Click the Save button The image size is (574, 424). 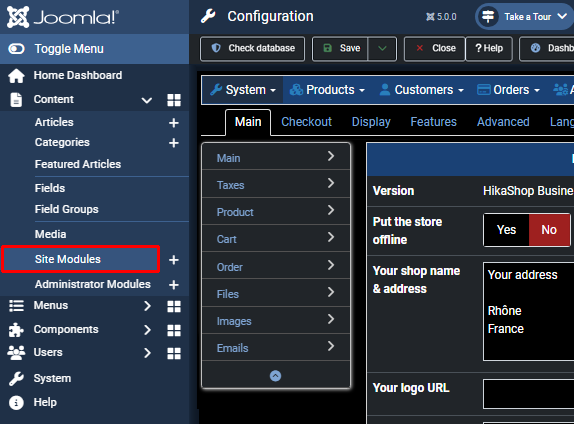[x=340, y=48]
